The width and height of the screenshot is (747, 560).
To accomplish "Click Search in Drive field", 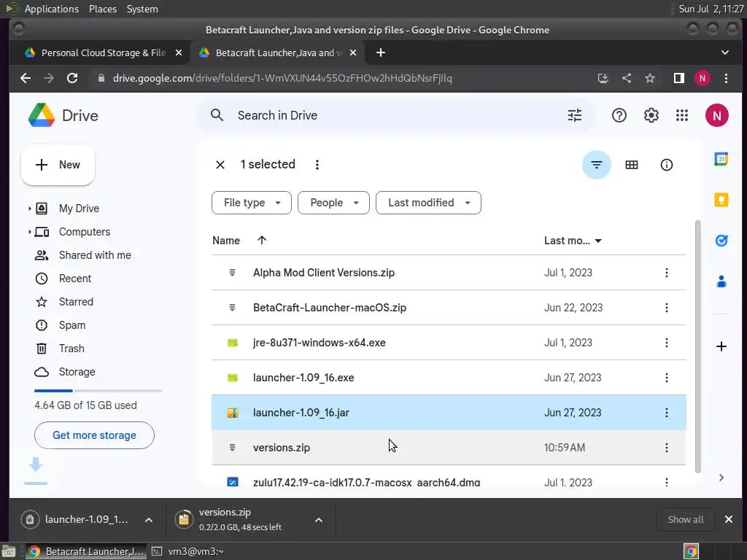I will [395, 115].
